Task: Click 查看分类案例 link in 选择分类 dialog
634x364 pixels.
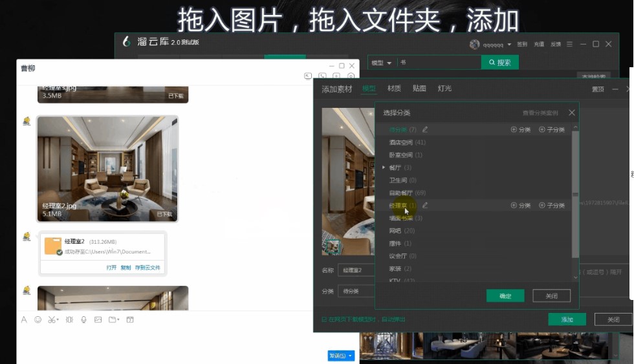Action: coord(540,112)
